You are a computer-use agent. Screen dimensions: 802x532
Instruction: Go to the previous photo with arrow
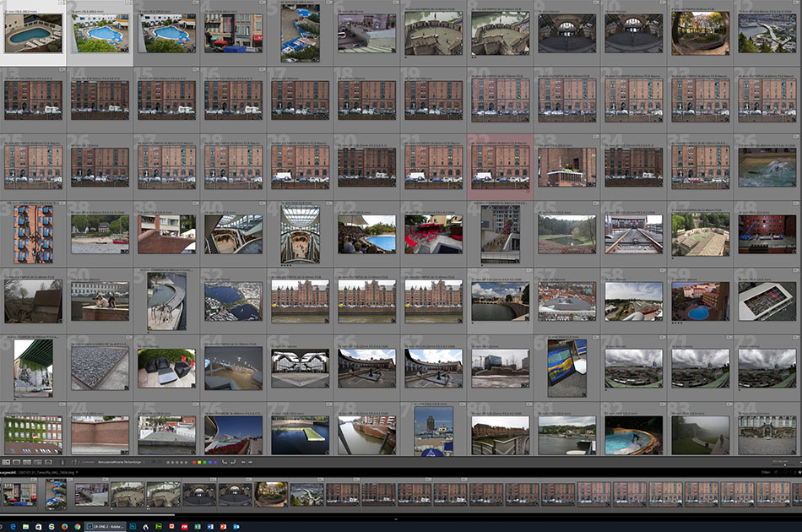tap(243, 462)
